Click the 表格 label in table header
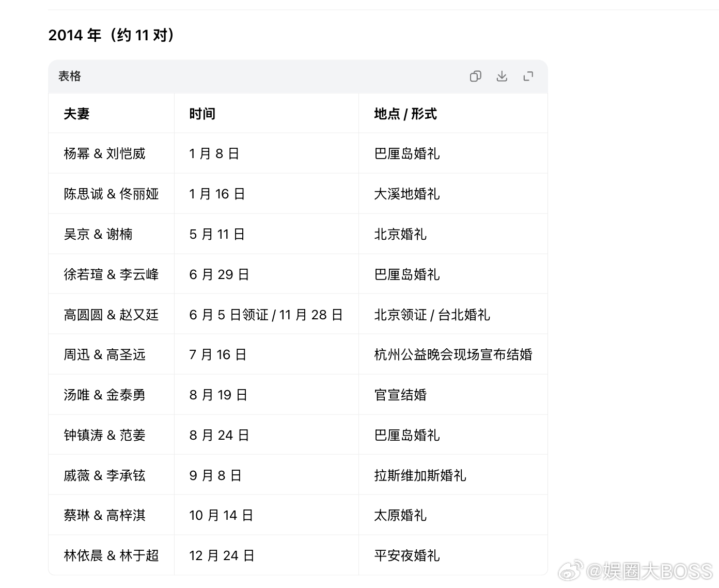 [x=70, y=76]
